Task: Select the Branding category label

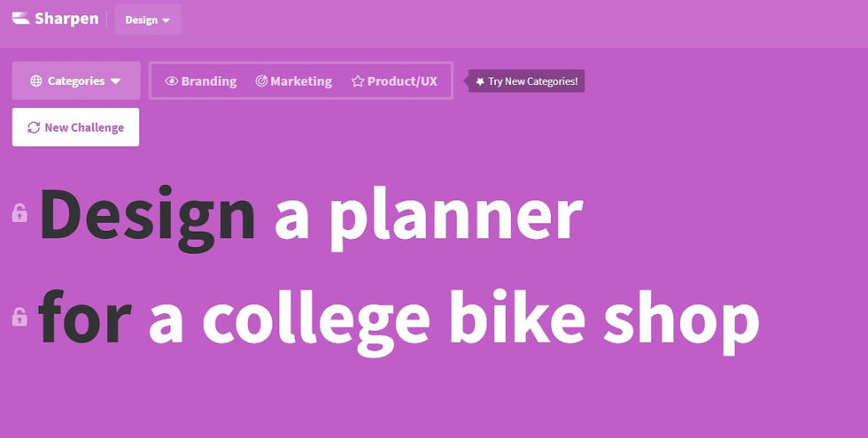Action: (209, 81)
